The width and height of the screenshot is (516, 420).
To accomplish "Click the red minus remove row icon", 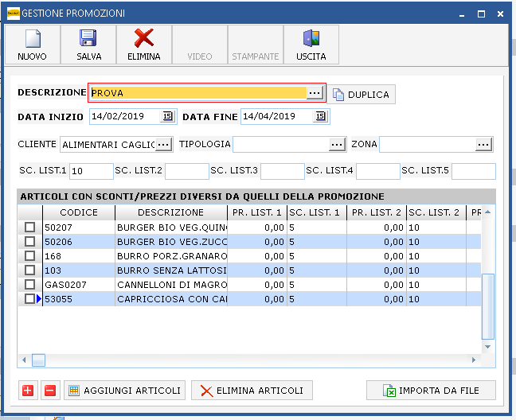I will (x=50, y=391).
